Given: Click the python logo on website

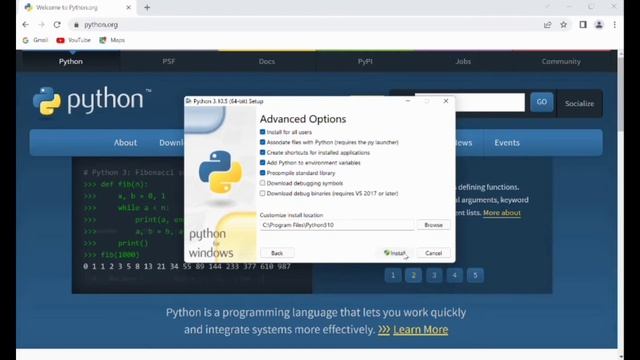Looking at the screenshot, I should [x=92, y=100].
